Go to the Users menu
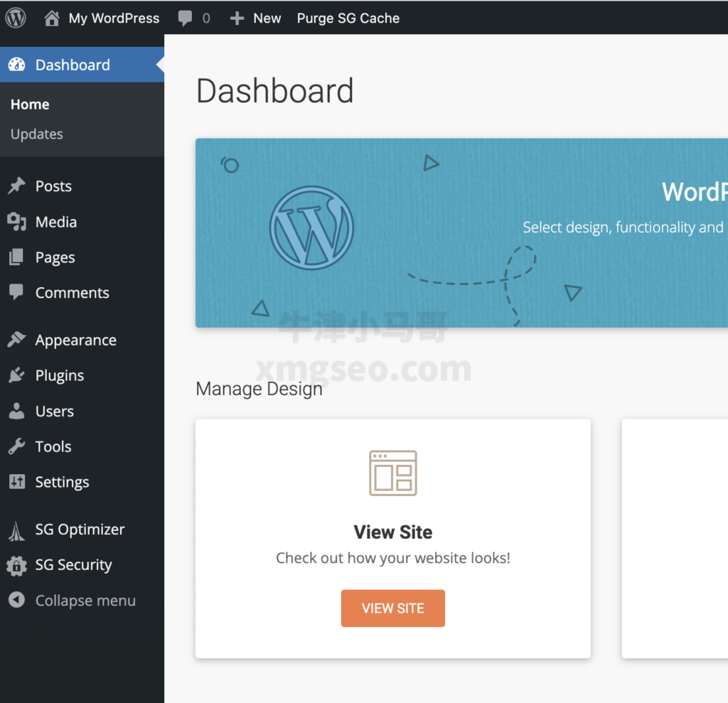Image resolution: width=728 pixels, height=703 pixels. coord(82,411)
